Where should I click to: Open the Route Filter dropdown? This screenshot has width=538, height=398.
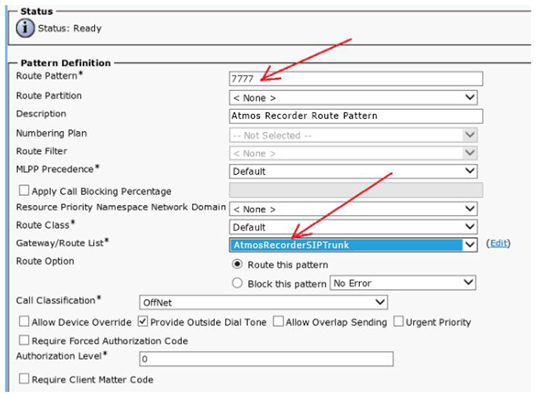[x=353, y=153]
